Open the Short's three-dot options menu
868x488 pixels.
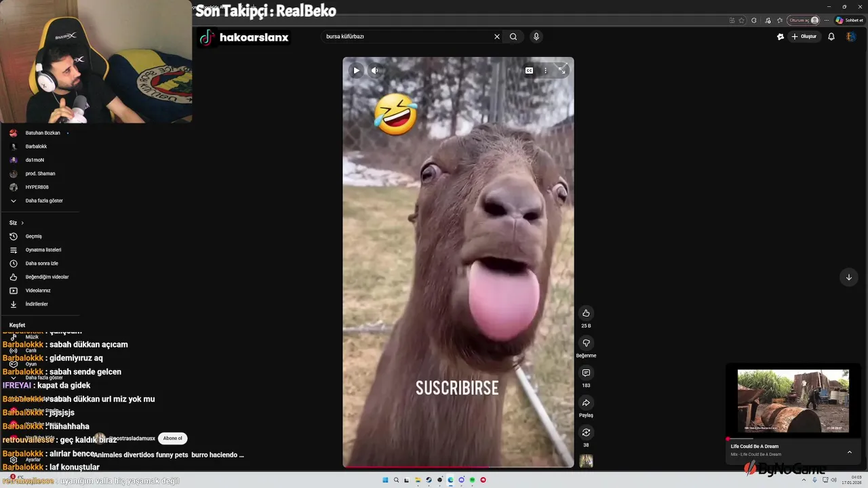click(545, 70)
